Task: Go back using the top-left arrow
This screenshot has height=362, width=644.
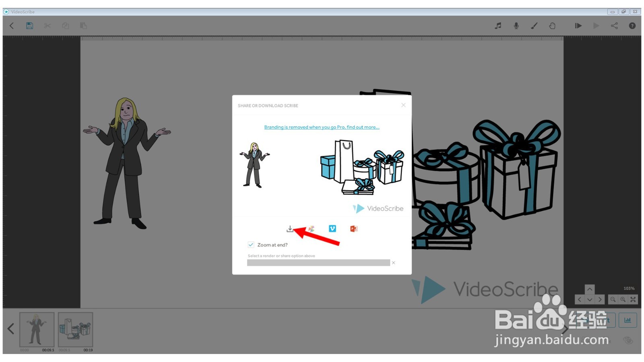Action: coord(12,26)
